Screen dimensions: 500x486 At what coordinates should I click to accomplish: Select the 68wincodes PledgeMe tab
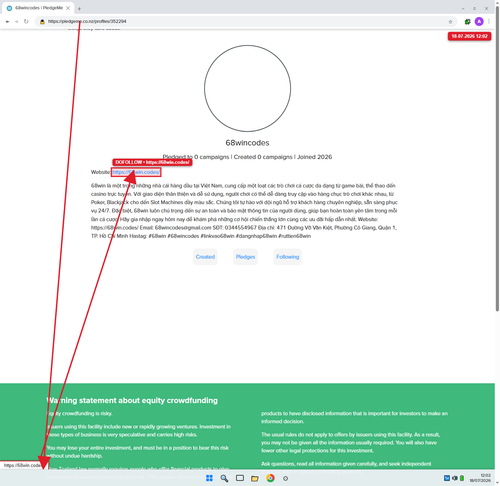[38, 8]
